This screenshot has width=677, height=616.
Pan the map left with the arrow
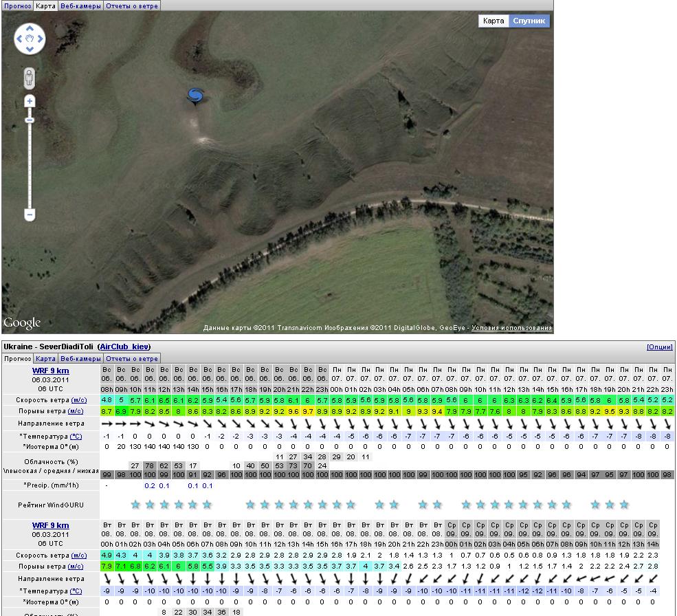tap(20, 39)
